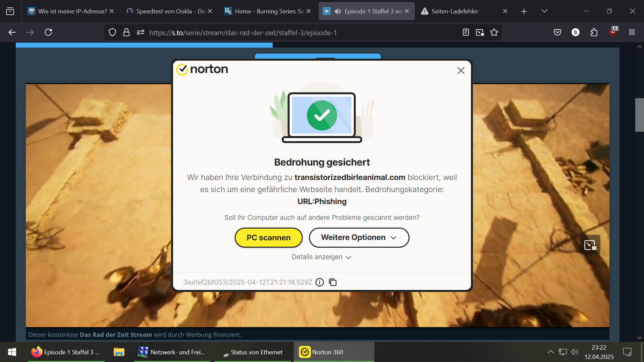Open a new browser tab
Image resolution: width=644 pixels, height=362 pixels.
coord(524,11)
